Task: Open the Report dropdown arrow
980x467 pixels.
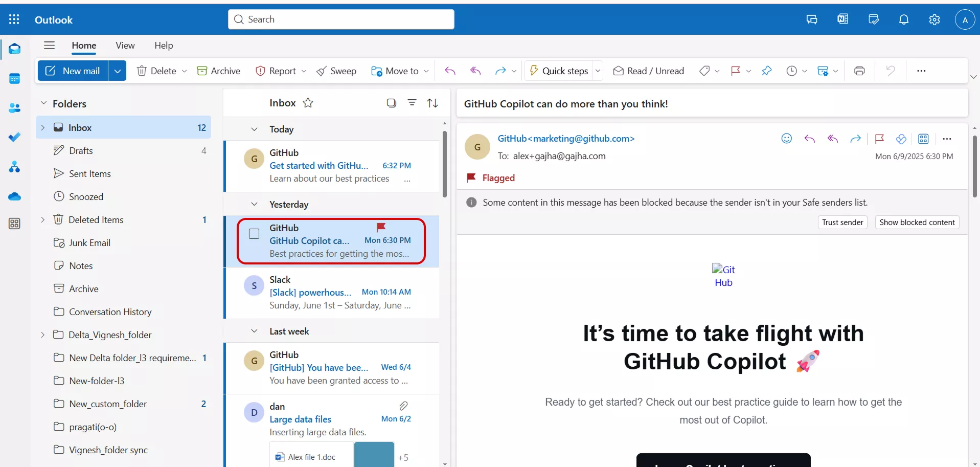Action: [304, 71]
